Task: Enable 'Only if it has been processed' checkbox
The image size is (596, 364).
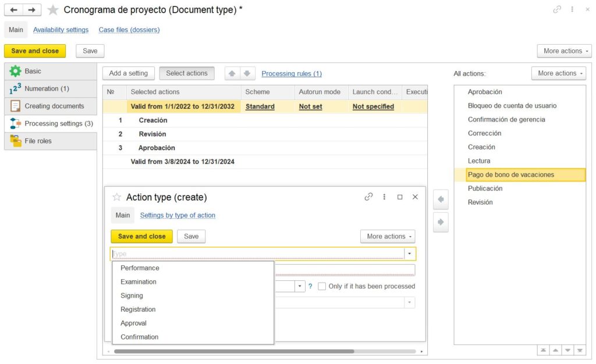Action: point(322,286)
